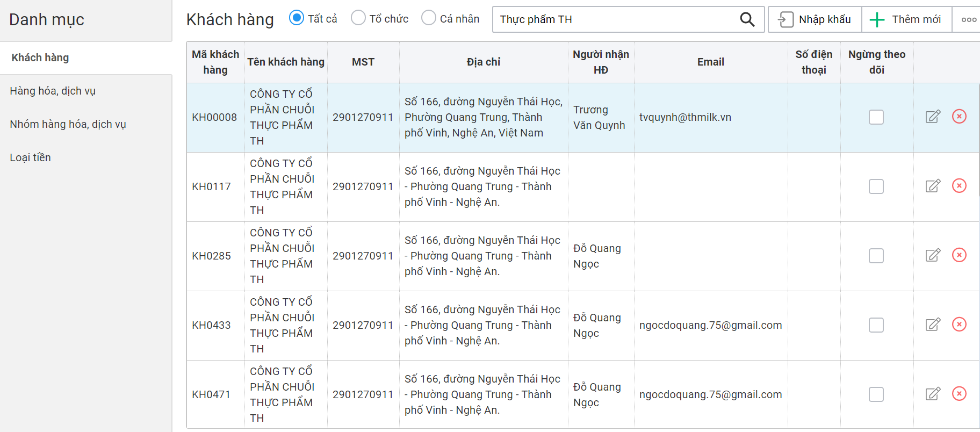Click the Mã khách hàng column header

[215, 62]
